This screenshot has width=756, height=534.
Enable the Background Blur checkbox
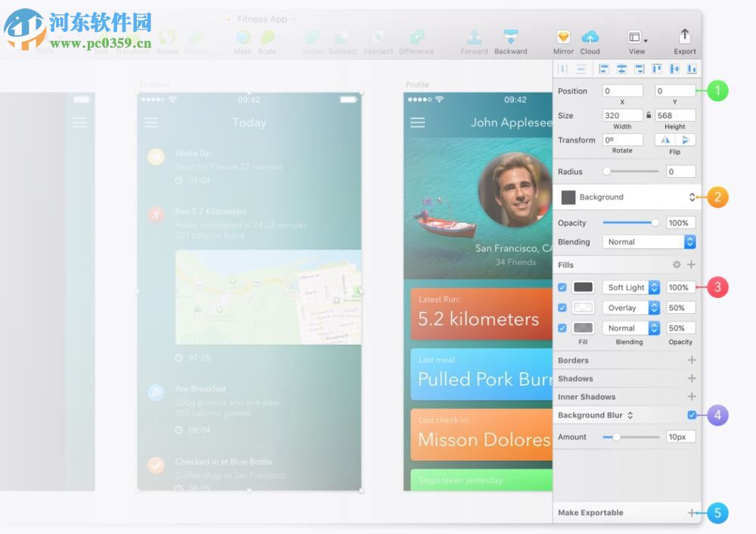[692, 414]
